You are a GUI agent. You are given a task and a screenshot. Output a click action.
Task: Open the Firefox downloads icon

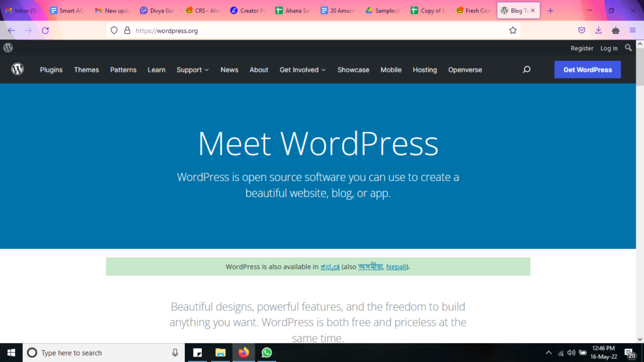click(599, 30)
